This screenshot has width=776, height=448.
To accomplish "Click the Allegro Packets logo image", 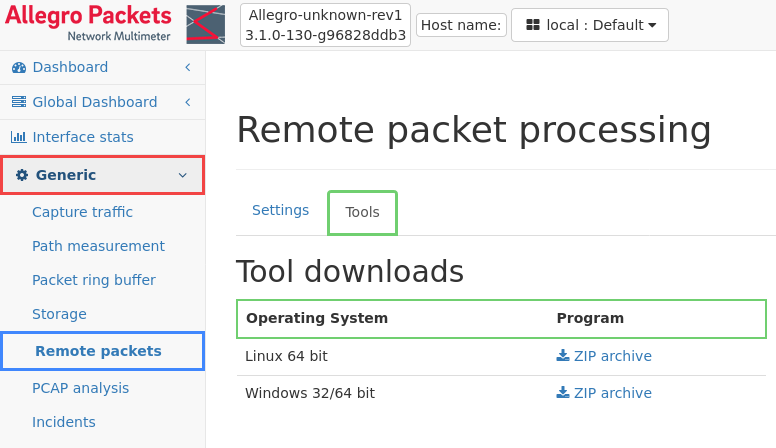I will pos(205,24).
